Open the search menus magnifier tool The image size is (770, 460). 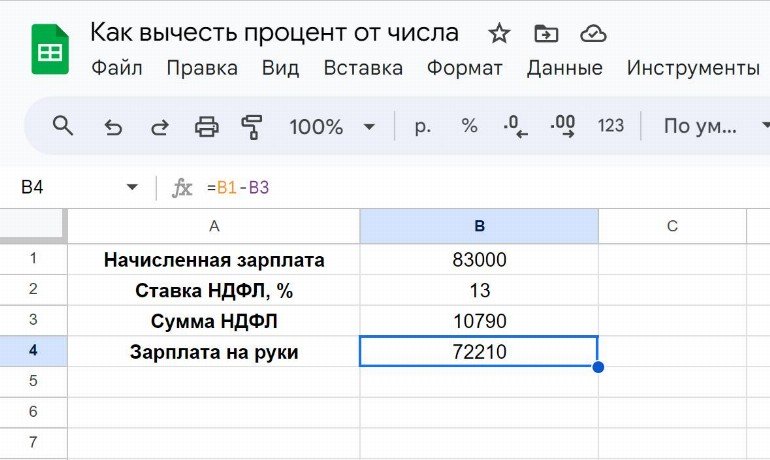63,126
